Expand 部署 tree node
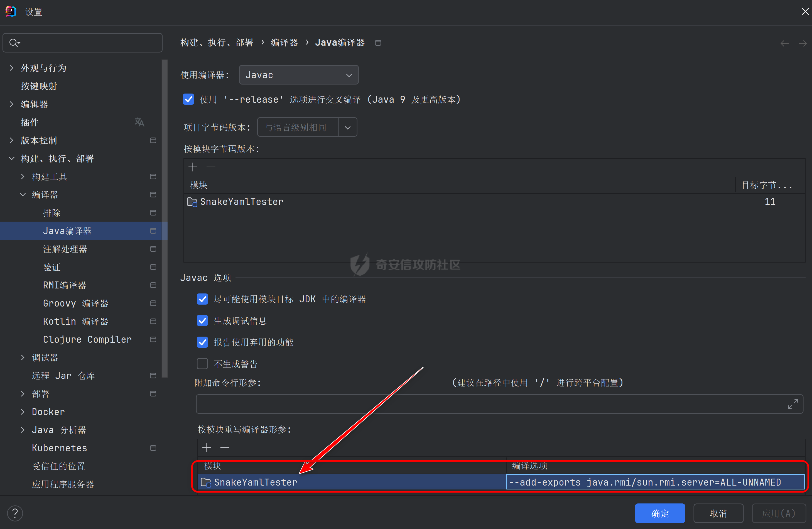812x529 pixels. [x=23, y=393]
